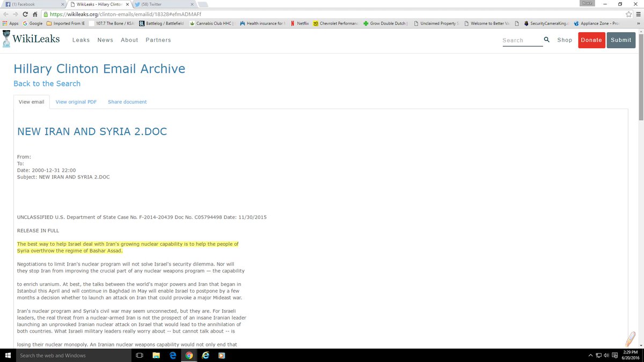This screenshot has height=362, width=644.
Task: Bookmark page with the star icon
Action: pos(628,14)
